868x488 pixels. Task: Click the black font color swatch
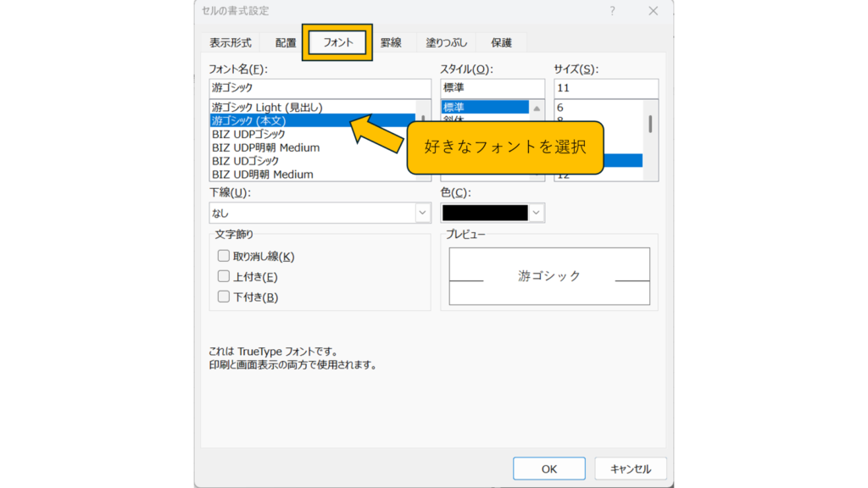coord(485,213)
